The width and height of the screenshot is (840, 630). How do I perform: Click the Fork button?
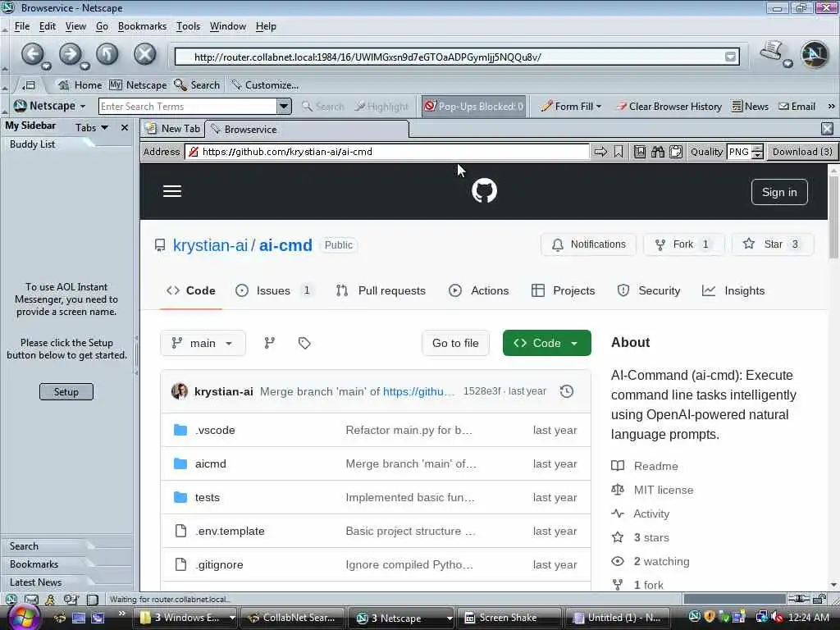(683, 244)
